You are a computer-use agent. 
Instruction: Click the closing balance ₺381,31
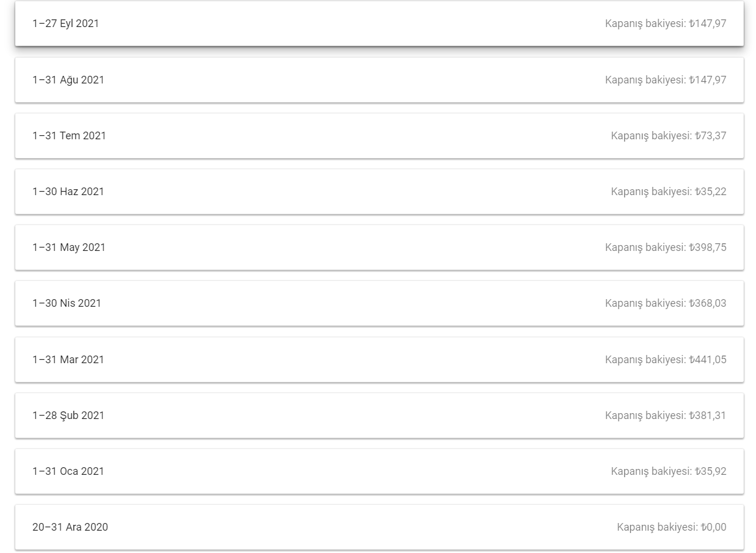point(665,415)
